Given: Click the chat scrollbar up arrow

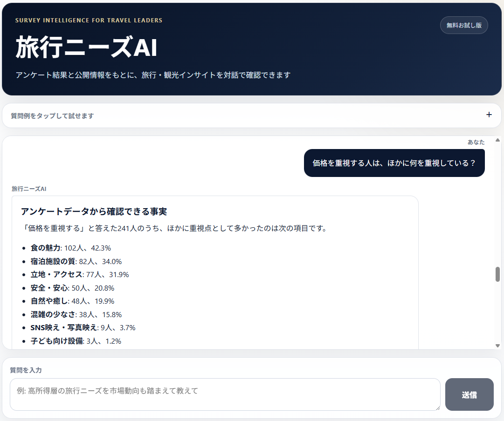Looking at the screenshot, I should tap(497, 140).
